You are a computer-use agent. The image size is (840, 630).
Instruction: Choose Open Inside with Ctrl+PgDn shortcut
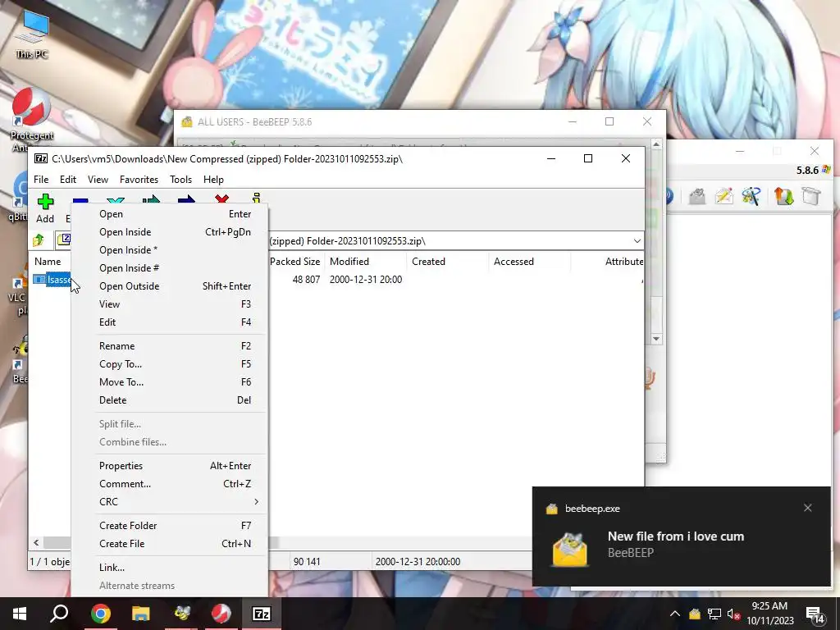pyautogui.click(x=169, y=232)
